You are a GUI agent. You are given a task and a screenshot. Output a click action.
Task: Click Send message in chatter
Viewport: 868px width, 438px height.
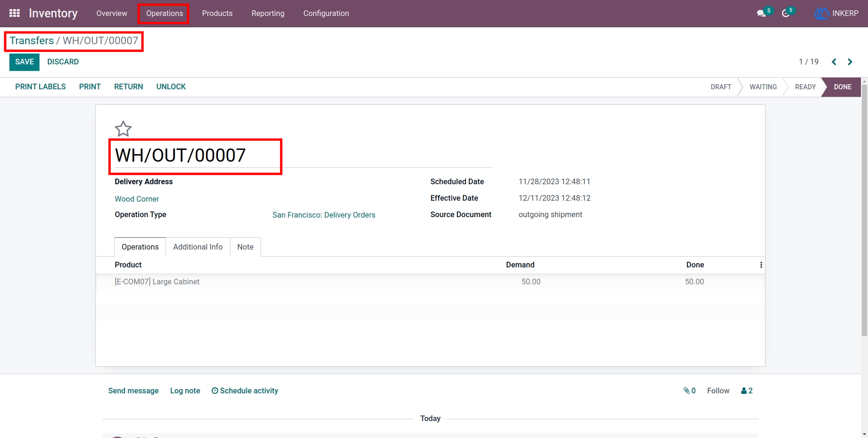[134, 391]
